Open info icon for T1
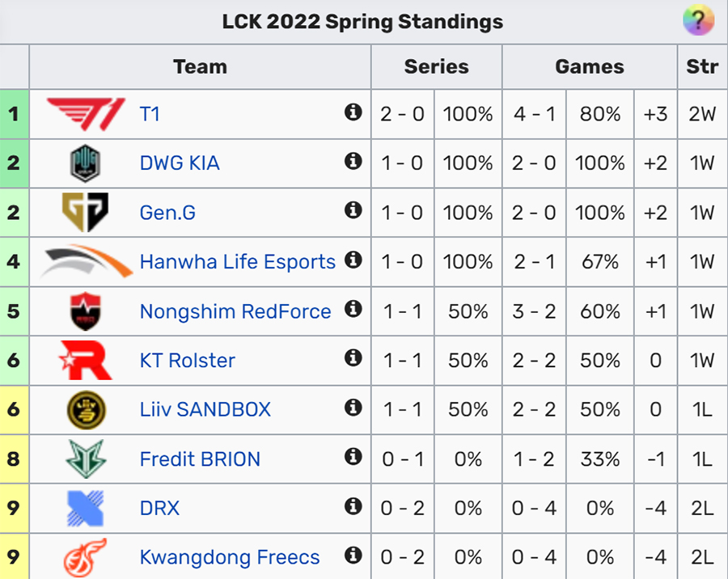Image resolution: width=728 pixels, height=579 pixels. pos(353,112)
